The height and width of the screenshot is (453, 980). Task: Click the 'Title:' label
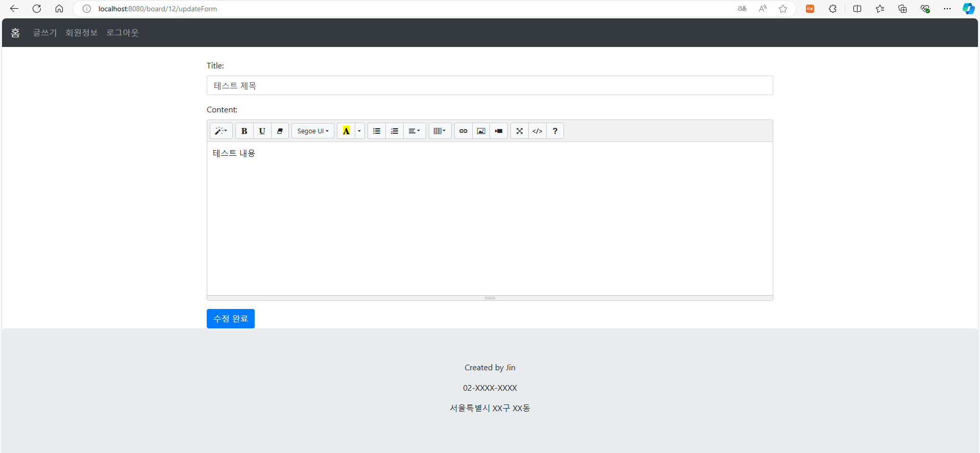215,66
